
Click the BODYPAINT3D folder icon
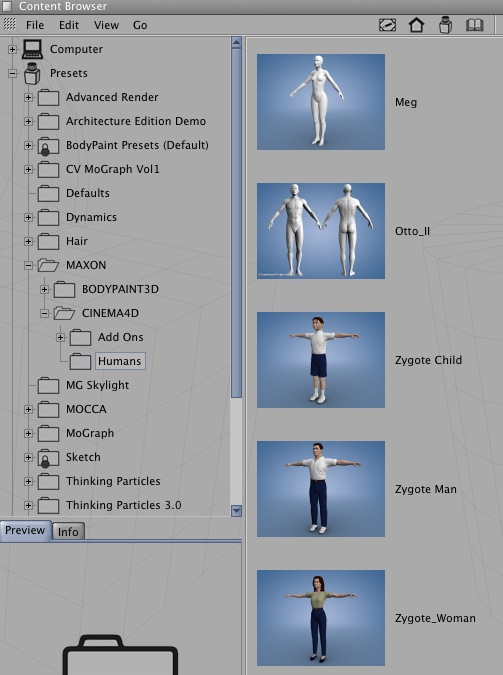[x=64, y=289]
